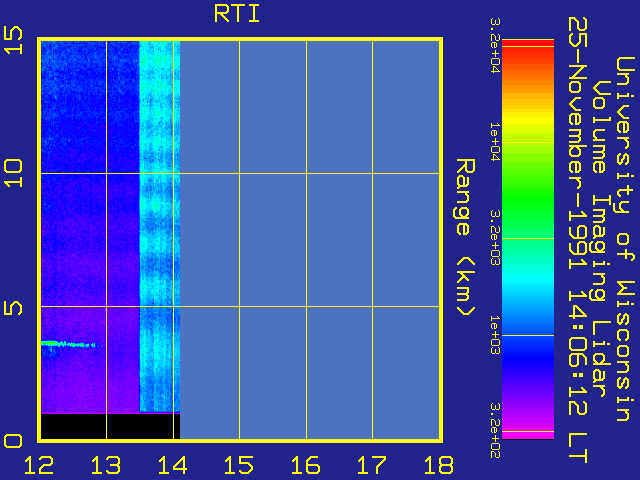This screenshot has width=640, height=480.
Task: Click the x-axis label 15
Action: [x=239, y=465]
